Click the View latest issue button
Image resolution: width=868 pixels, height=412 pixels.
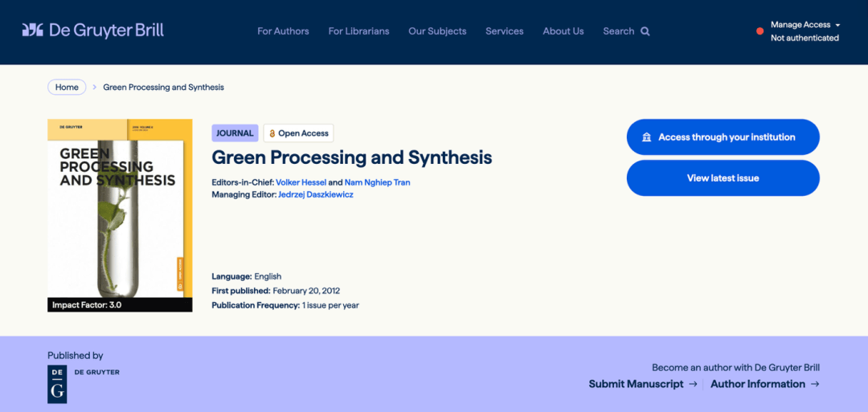click(723, 178)
